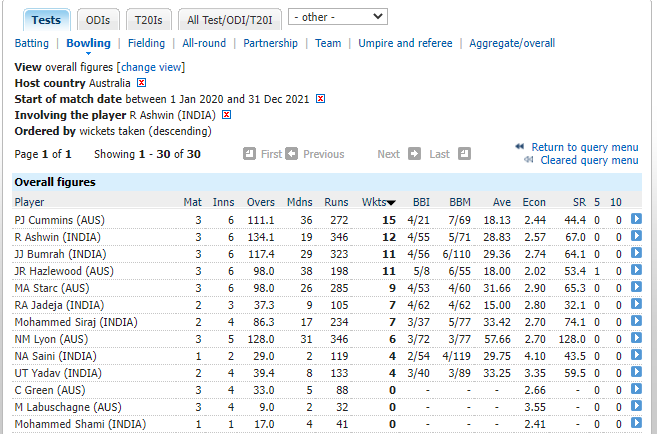Remove the Host country Australia filter
This screenshot has height=434, width=657.
pyautogui.click(x=142, y=83)
